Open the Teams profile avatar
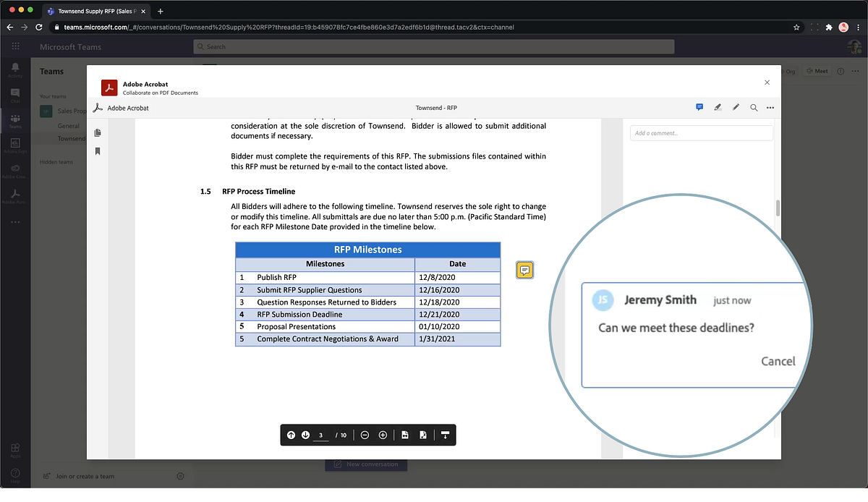Viewport: 868px width, 502px height. tap(854, 46)
